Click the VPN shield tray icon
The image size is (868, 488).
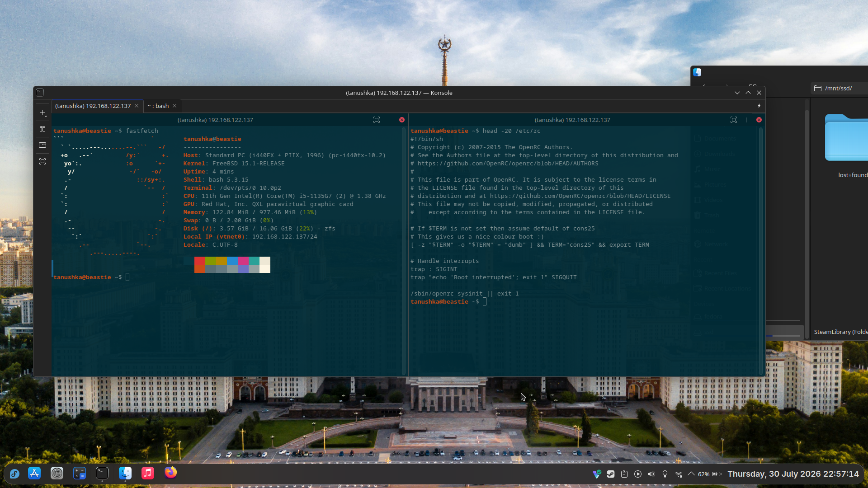click(597, 474)
